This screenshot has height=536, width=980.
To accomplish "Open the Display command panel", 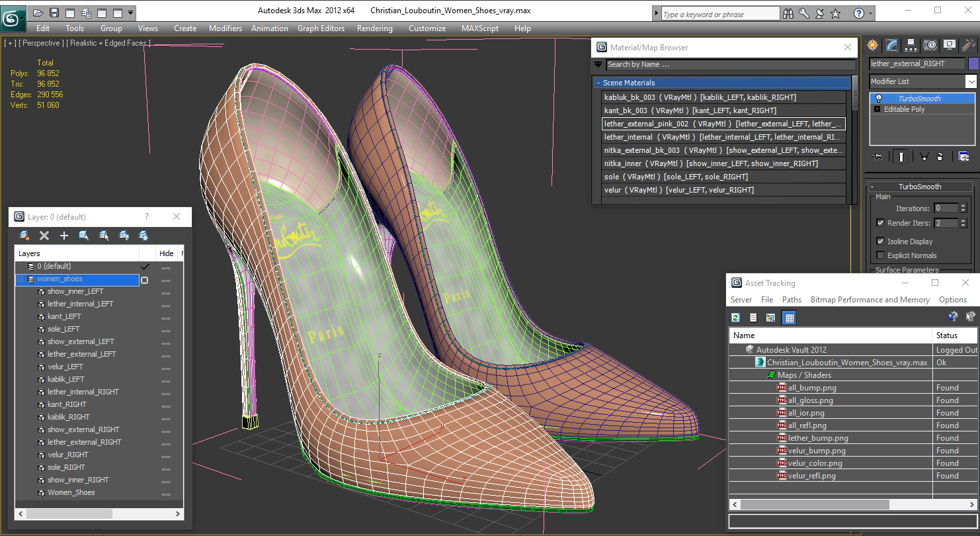I will tap(950, 45).
